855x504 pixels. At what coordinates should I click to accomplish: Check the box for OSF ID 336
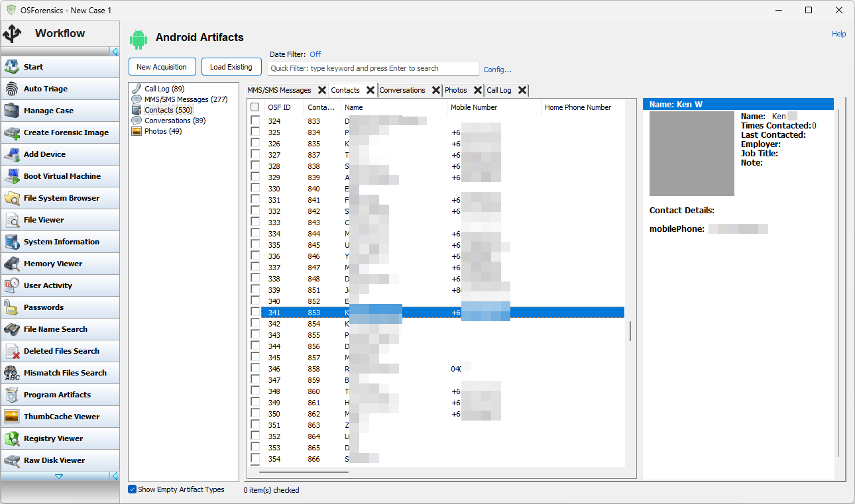[x=255, y=256]
